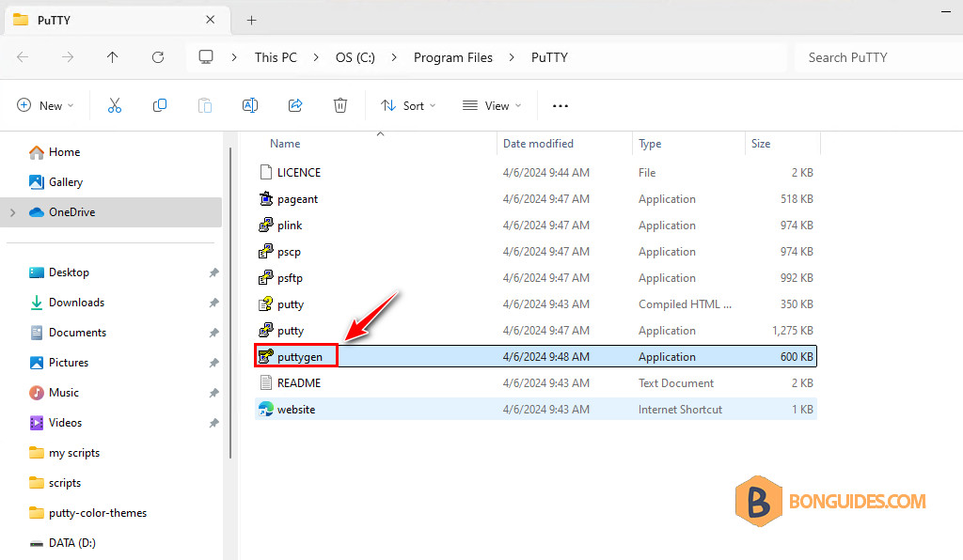Screen dimensions: 963x560
Task: Go up one folder level
Action: (113, 57)
